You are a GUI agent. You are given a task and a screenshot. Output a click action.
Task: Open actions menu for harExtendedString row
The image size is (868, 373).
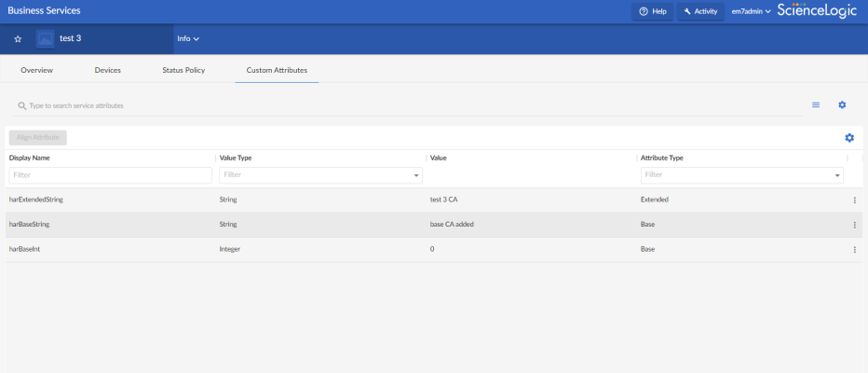(854, 200)
